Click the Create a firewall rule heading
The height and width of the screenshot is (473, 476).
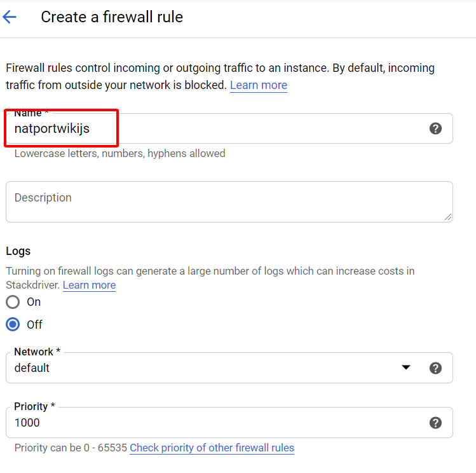tap(112, 17)
